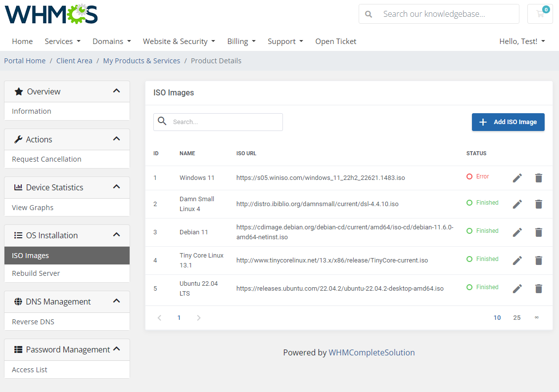Delete the Damn Small Linux 4 image
Image resolution: width=559 pixels, height=392 pixels.
tap(539, 204)
